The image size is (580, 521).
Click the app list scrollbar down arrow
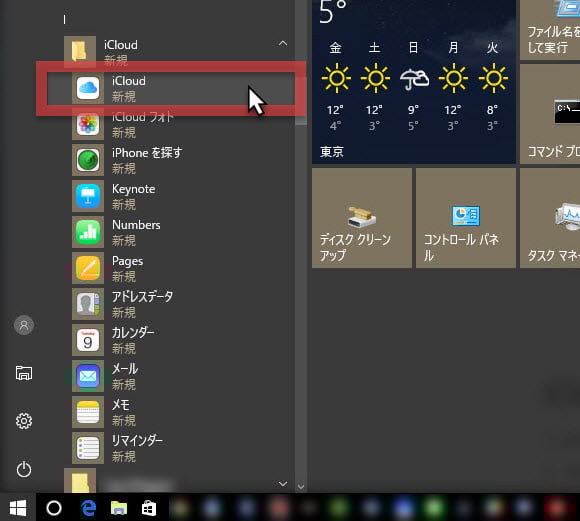[x=301, y=487]
